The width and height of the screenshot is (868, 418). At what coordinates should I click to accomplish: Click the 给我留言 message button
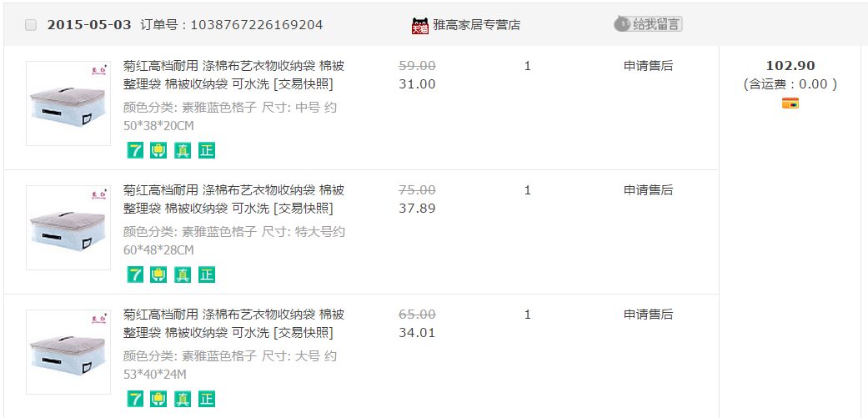tap(648, 24)
